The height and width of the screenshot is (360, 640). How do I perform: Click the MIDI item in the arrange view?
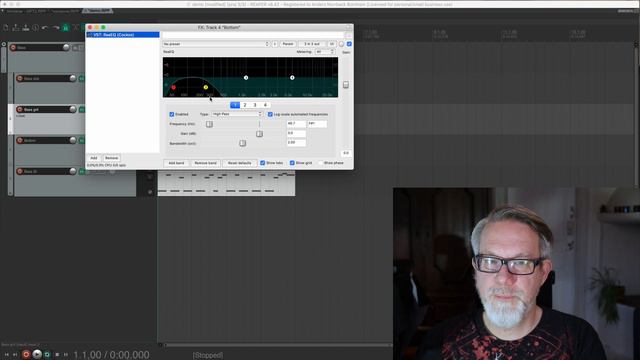tap(227, 183)
